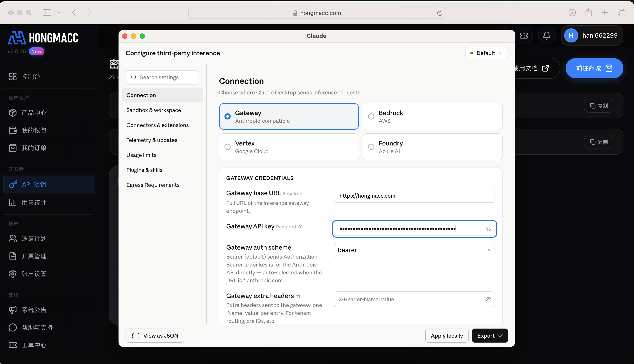Click the search magnifier icon in settings
Image resolution: width=634 pixels, height=364 pixels.
134,77
